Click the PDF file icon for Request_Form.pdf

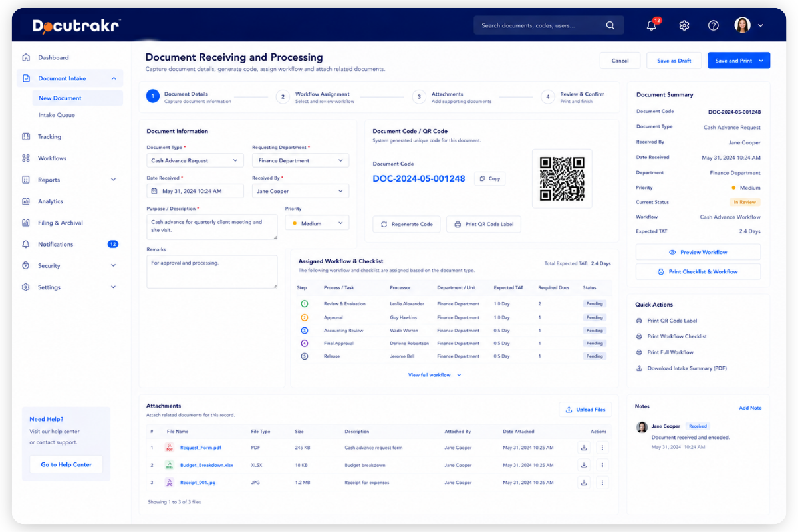tap(169, 448)
